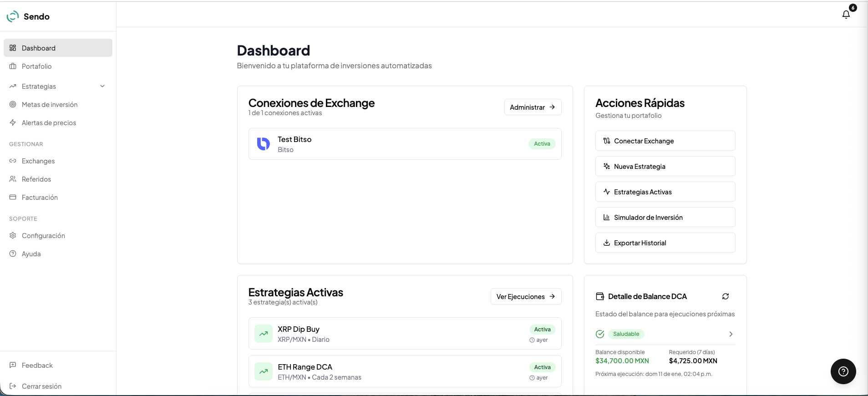Click Cerrar sesión link
The height and width of the screenshot is (396, 868).
coord(58,386)
